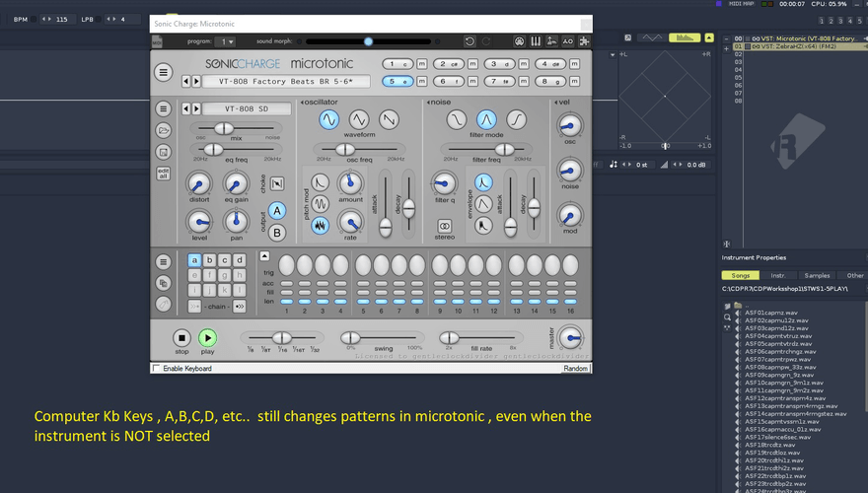Trigger step 1 in the pattern
The width and height of the screenshot is (868, 493).
tap(287, 265)
